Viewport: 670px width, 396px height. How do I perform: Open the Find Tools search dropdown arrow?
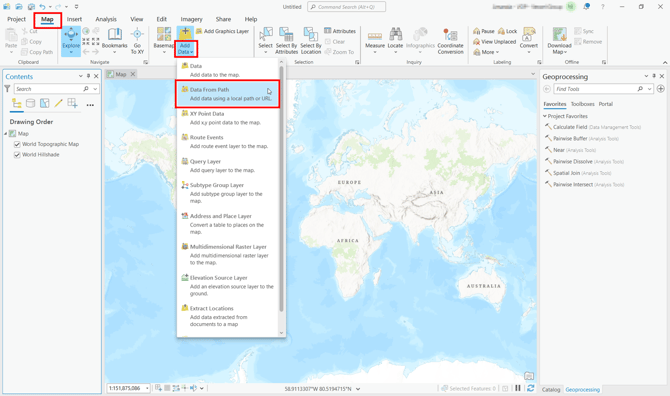pyautogui.click(x=649, y=89)
